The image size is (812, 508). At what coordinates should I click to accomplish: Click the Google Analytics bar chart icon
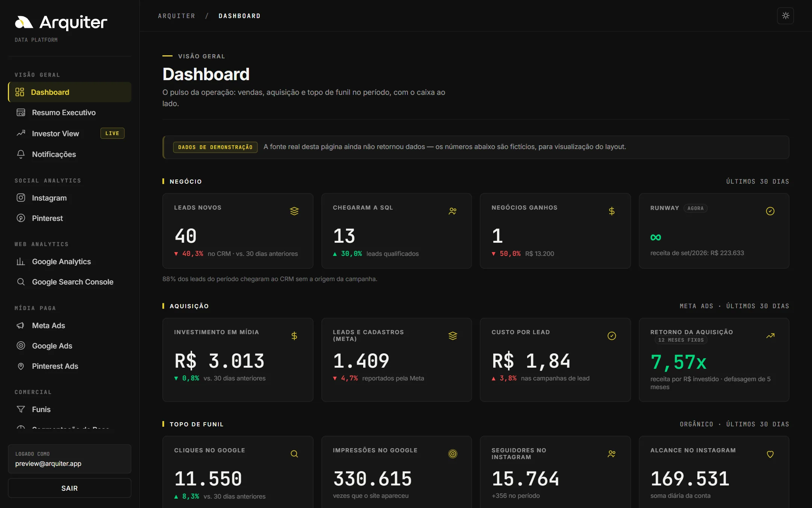tap(21, 262)
